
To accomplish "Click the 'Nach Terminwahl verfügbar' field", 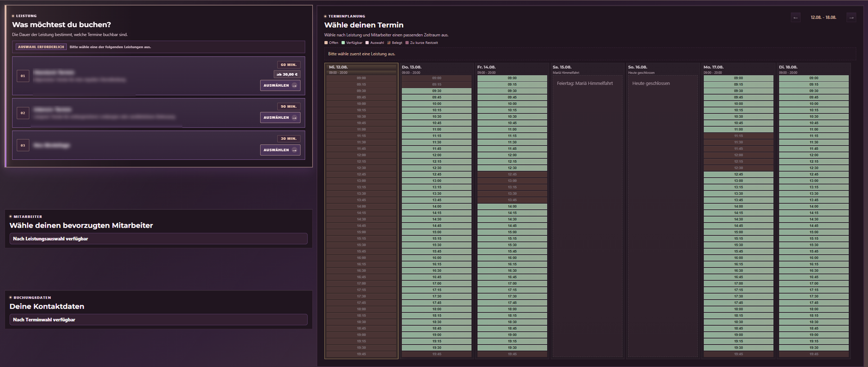I will pyautogui.click(x=158, y=320).
